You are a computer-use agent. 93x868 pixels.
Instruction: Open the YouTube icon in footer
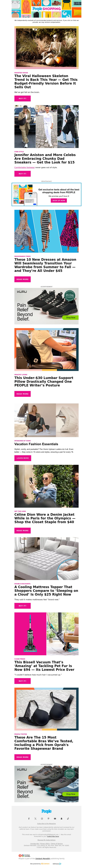(x=55, y=819)
